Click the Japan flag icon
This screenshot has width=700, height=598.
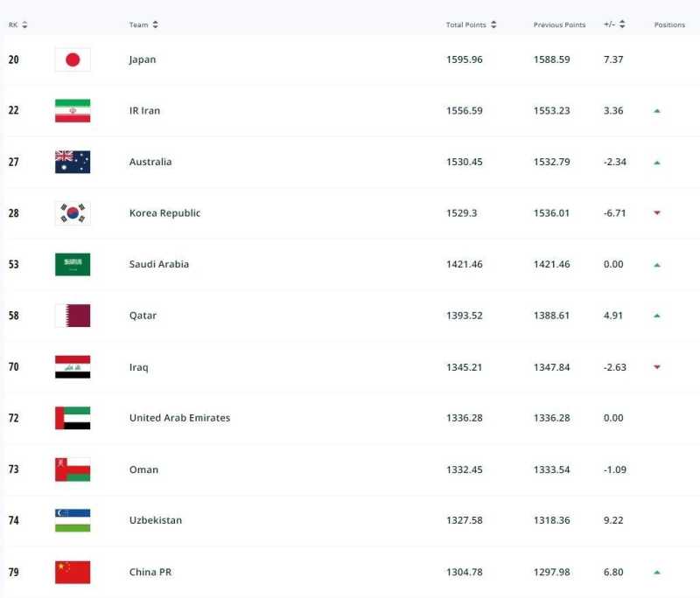click(73, 59)
